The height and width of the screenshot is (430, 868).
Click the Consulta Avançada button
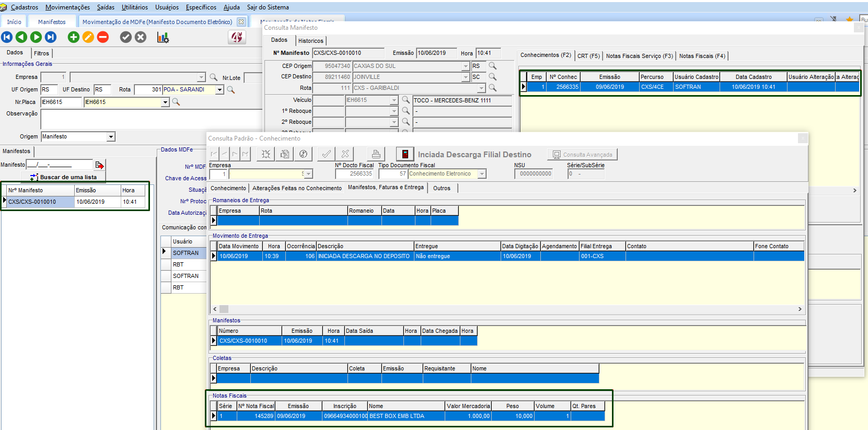pos(582,155)
